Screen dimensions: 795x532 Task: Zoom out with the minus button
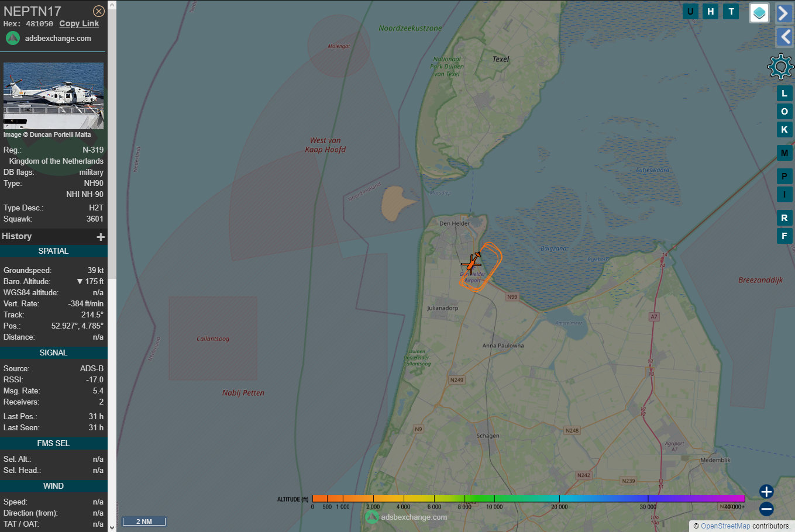[x=766, y=509]
